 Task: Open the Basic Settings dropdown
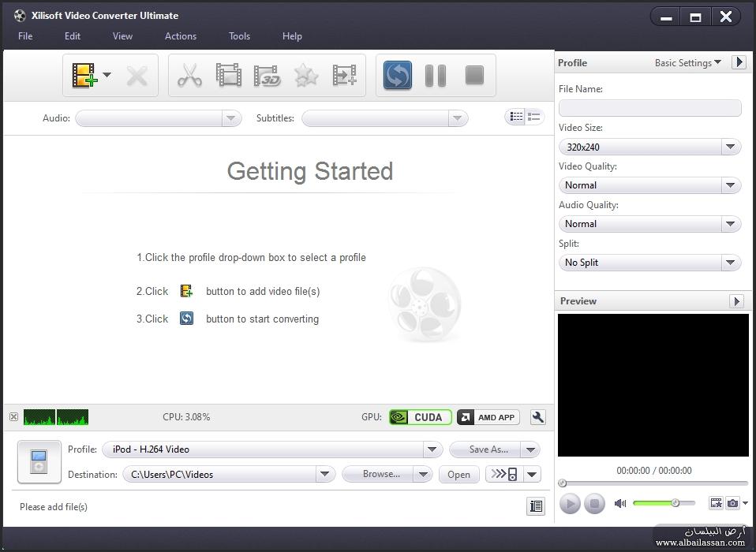pyautogui.click(x=687, y=62)
